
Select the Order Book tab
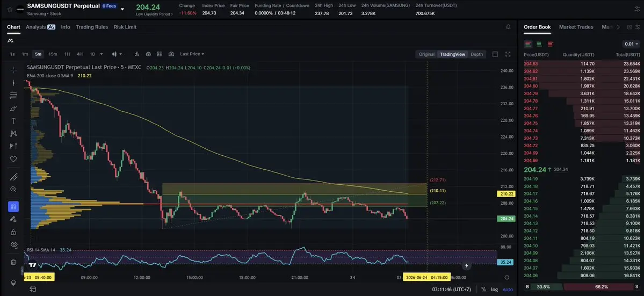click(537, 27)
